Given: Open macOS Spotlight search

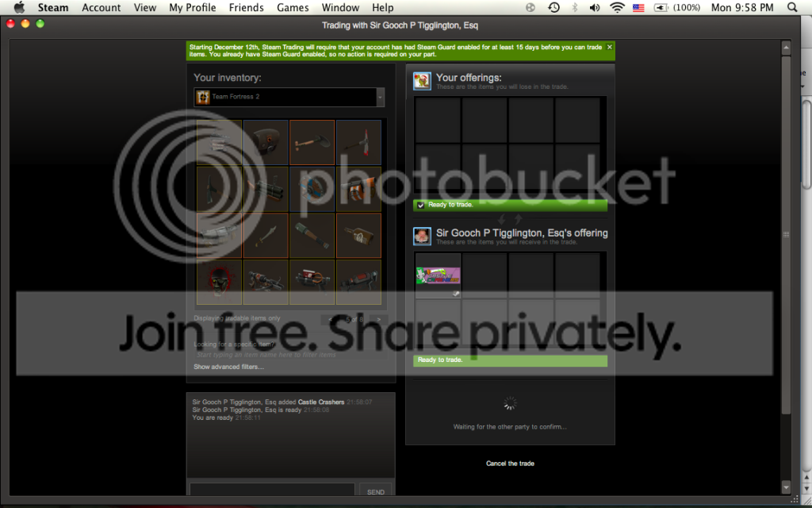Looking at the screenshot, I should [x=792, y=7].
